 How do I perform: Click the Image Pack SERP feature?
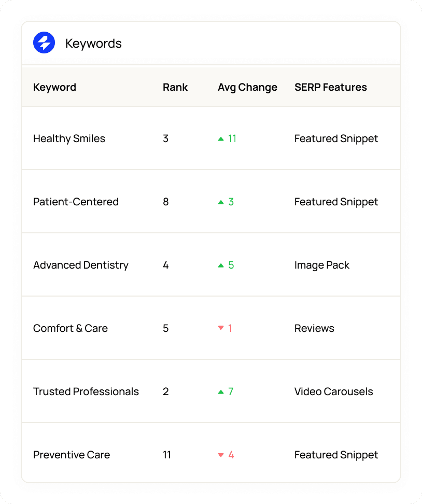pyautogui.click(x=322, y=265)
